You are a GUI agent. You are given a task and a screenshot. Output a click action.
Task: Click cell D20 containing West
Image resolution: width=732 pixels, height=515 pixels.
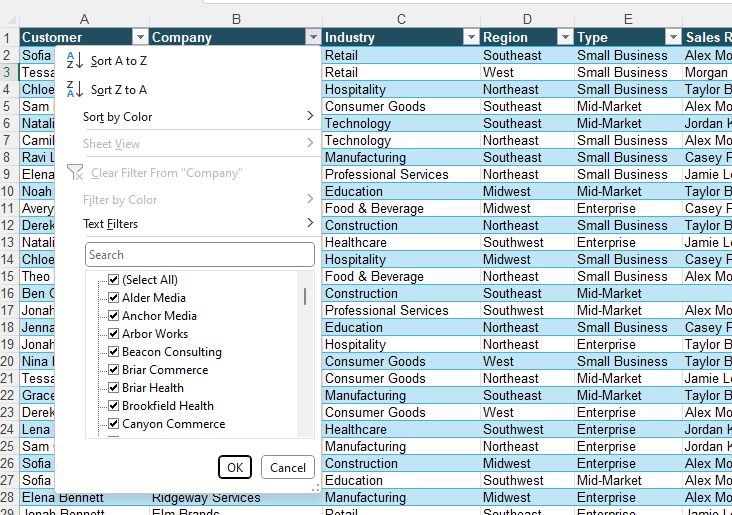527,361
